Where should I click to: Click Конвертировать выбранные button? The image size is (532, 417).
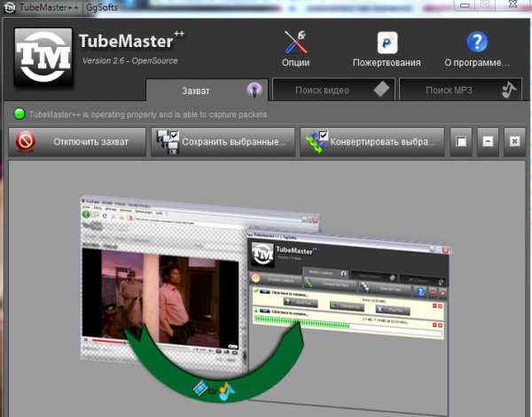(x=372, y=142)
